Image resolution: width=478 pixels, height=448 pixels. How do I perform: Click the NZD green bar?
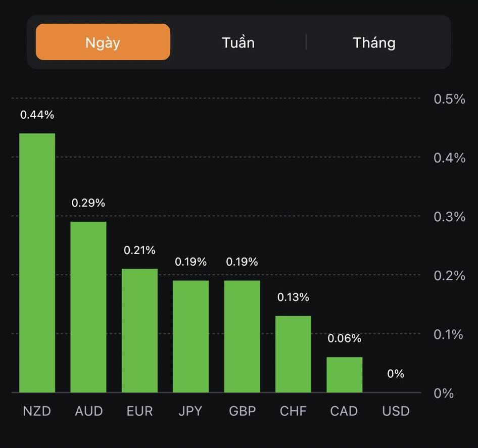(x=37, y=263)
